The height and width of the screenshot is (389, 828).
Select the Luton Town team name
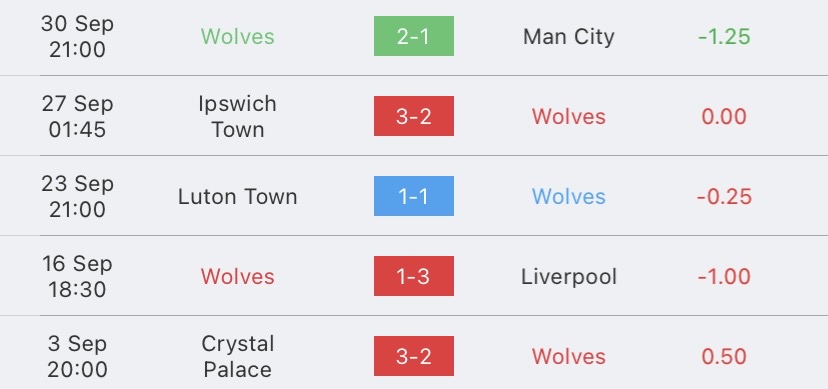tap(238, 197)
